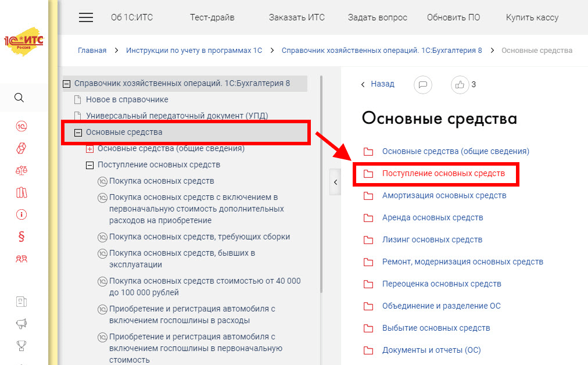Expand Основные средства (общие сведения) tree node
Screen dimensions: 588x365
(x=89, y=149)
